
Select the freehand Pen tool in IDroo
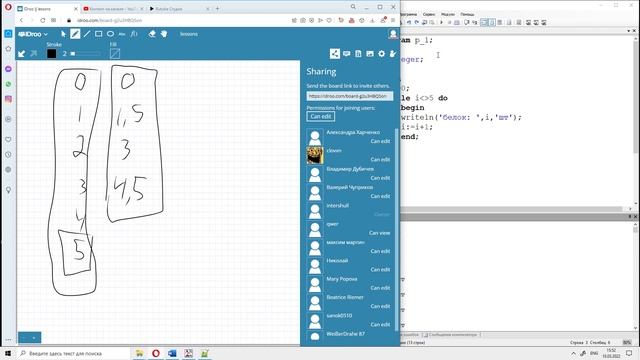(x=75, y=34)
